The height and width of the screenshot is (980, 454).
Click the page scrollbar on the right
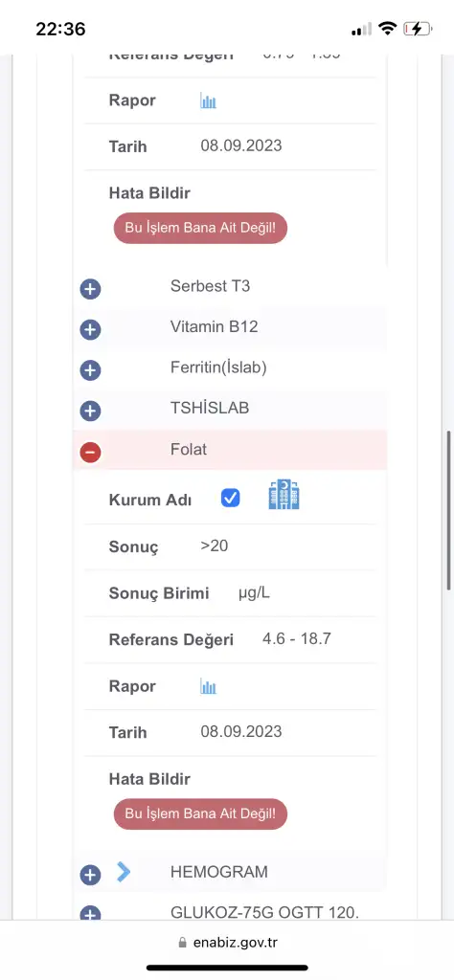tap(448, 510)
